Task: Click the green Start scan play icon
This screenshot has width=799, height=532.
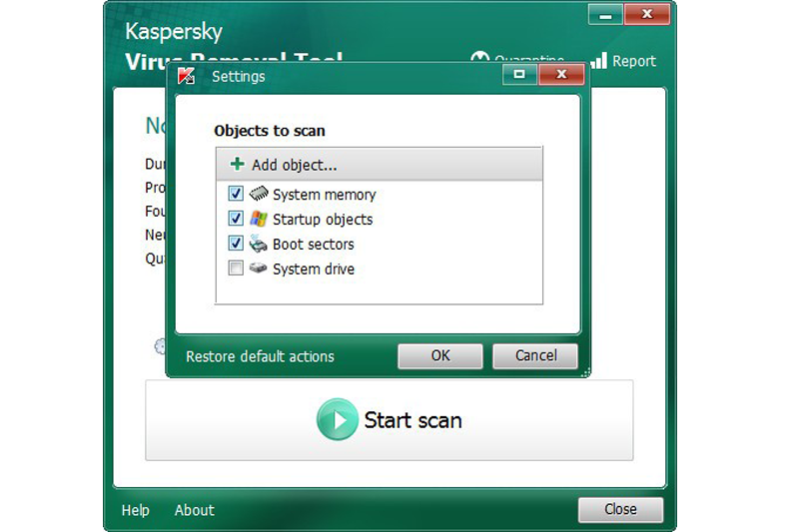Action: (x=338, y=419)
